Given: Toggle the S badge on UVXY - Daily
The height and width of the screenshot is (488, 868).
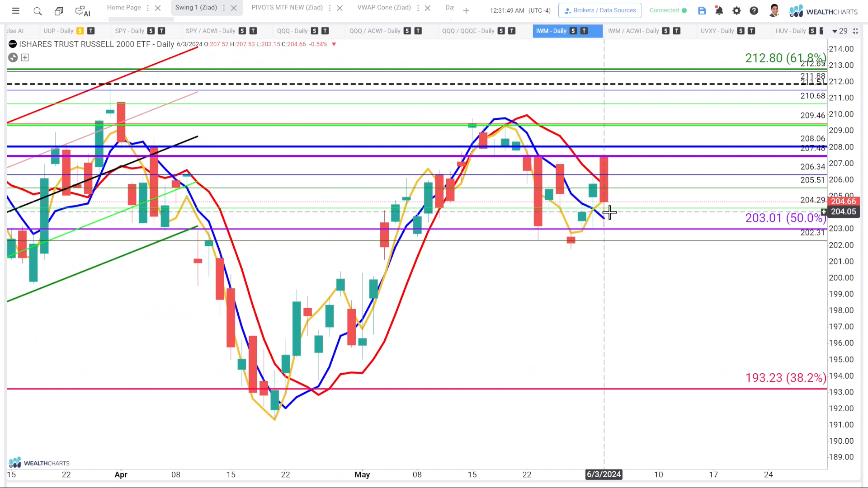Looking at the screenshot, I should pos(741,31).
